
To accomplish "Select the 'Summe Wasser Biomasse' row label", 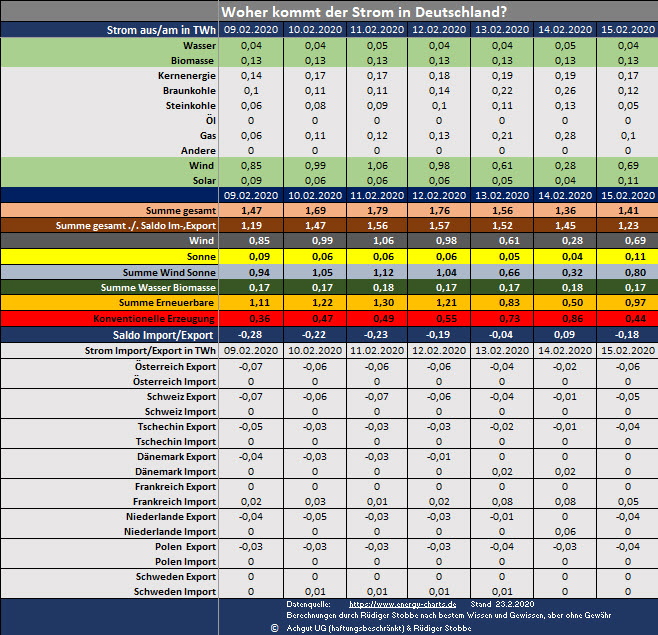I will (158, 287).
